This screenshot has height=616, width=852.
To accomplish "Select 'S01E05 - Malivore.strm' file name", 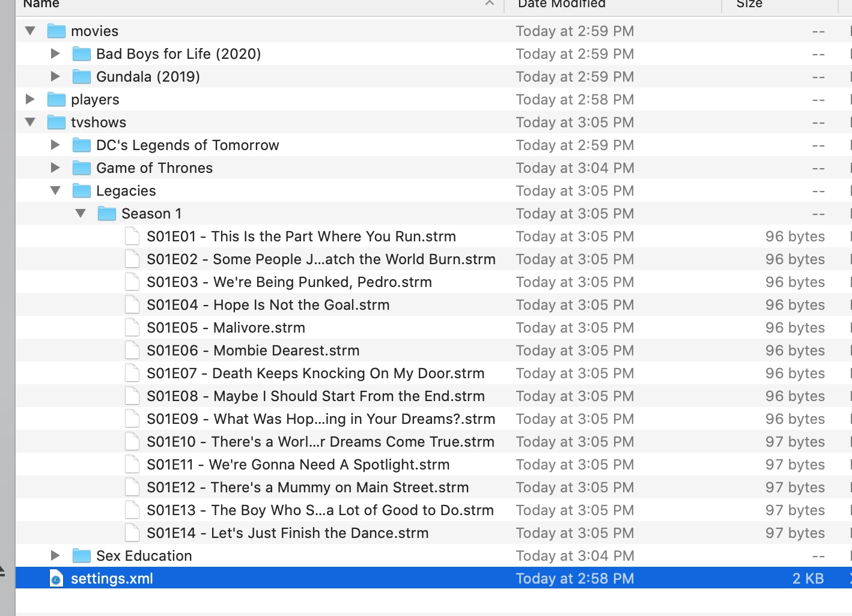I will tap(226, 327).
